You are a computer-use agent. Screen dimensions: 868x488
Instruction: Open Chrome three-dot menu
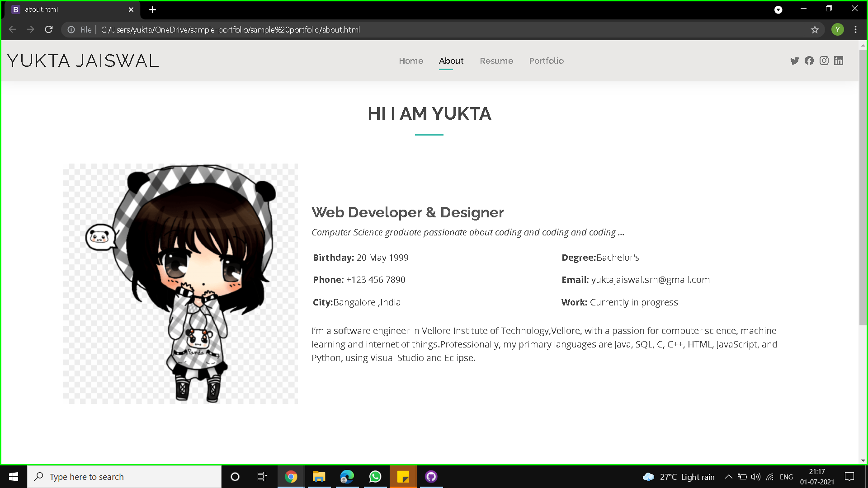855,30
